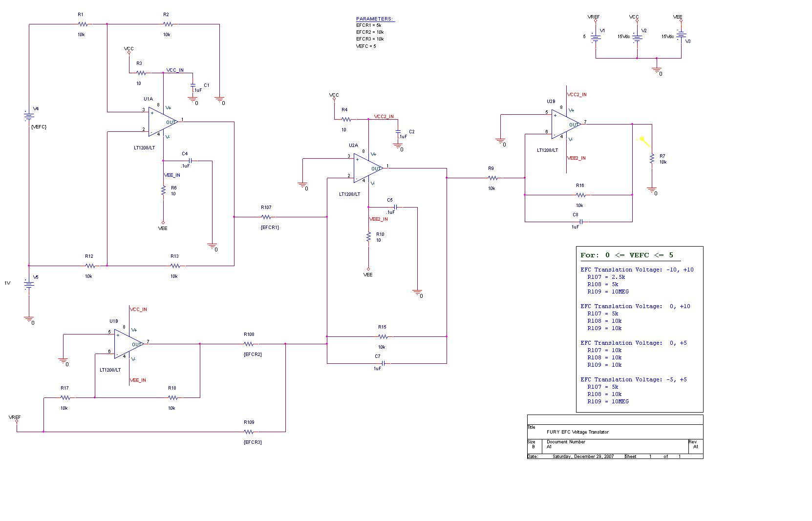Click the R9 resistor symbol

pyautogui.click(x=492, y=178)
